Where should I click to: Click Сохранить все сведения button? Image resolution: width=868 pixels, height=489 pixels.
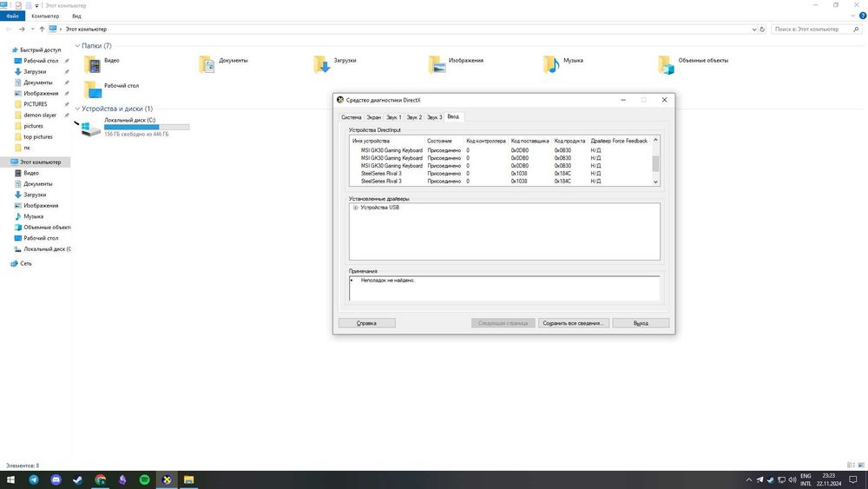coord(574,323)
